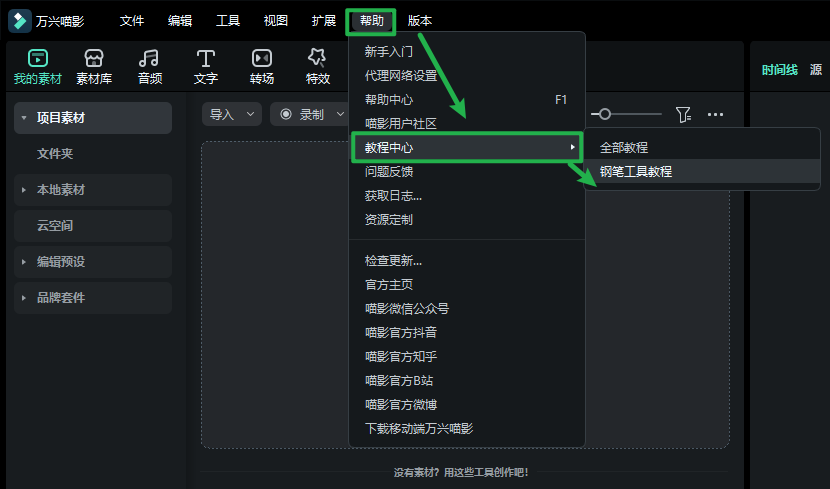Screen dimensions: 830x489
Task: Select 喵影官方抖音 entry
Action: point(467,332)
